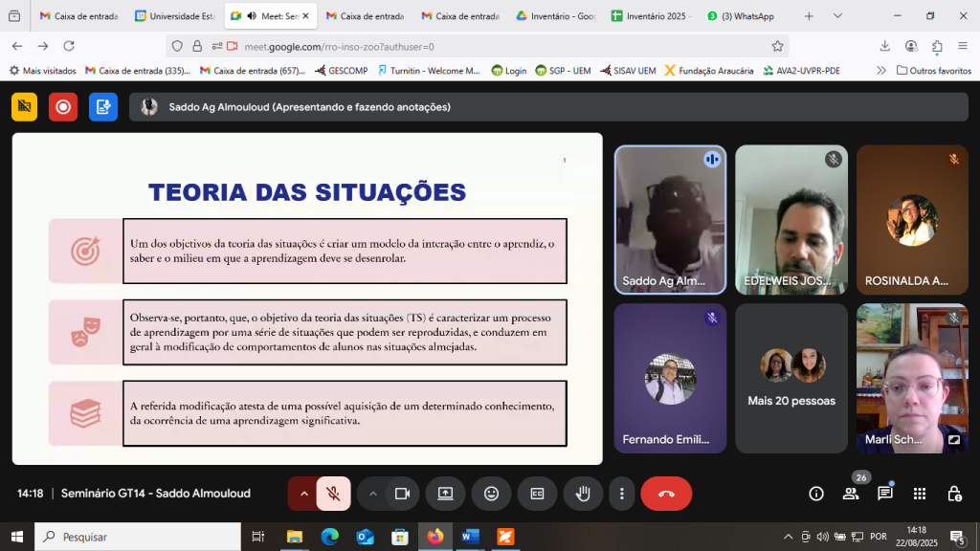Click the present screen icon
The width and height of the screenshot is (980, 551).
pyautogui.click(x=445, y=494)
